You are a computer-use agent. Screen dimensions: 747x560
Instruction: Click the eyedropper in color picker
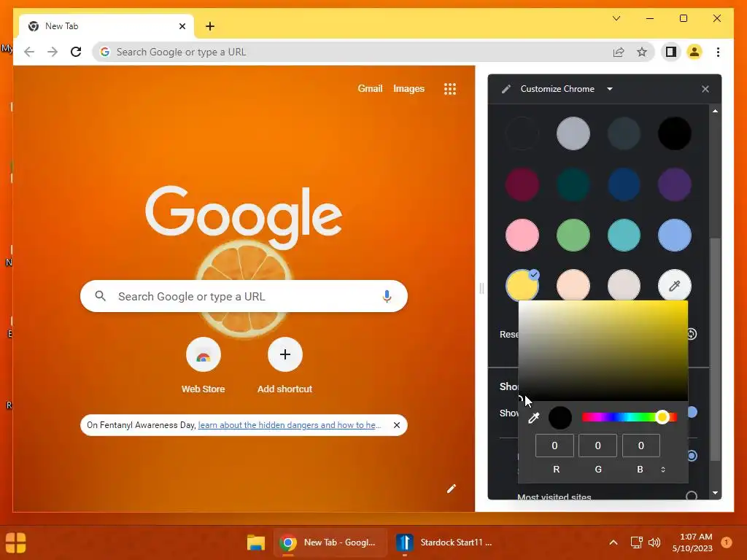coord(533,418)
